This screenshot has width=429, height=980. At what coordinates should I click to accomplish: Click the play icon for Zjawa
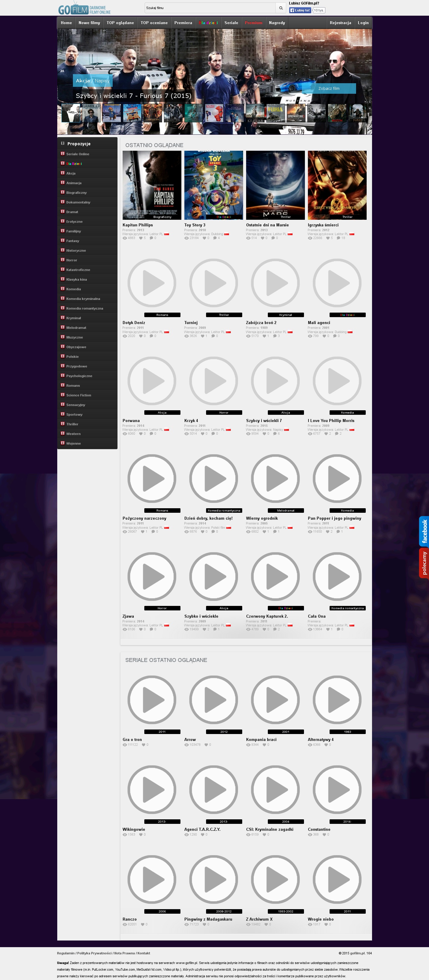pos(152,576)
